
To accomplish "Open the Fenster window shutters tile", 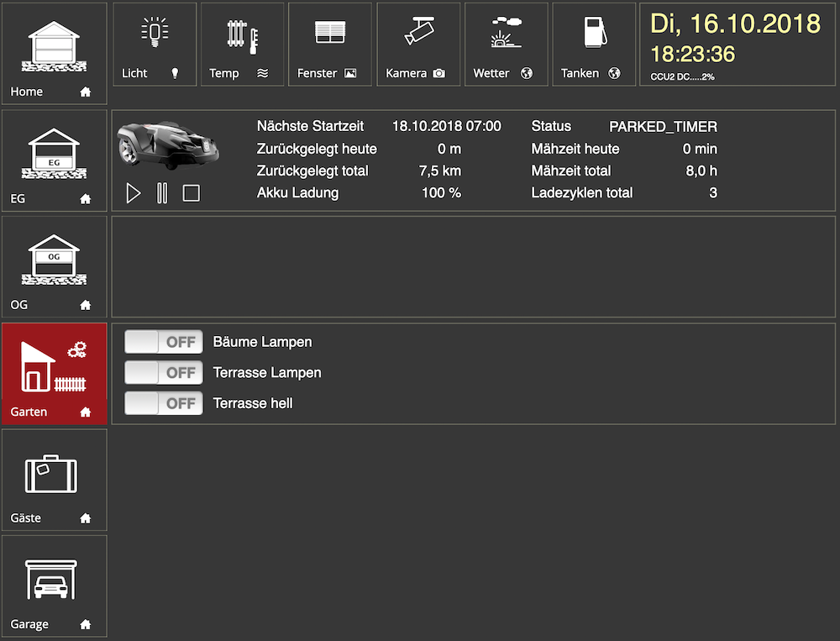I will tap(330, 44).
